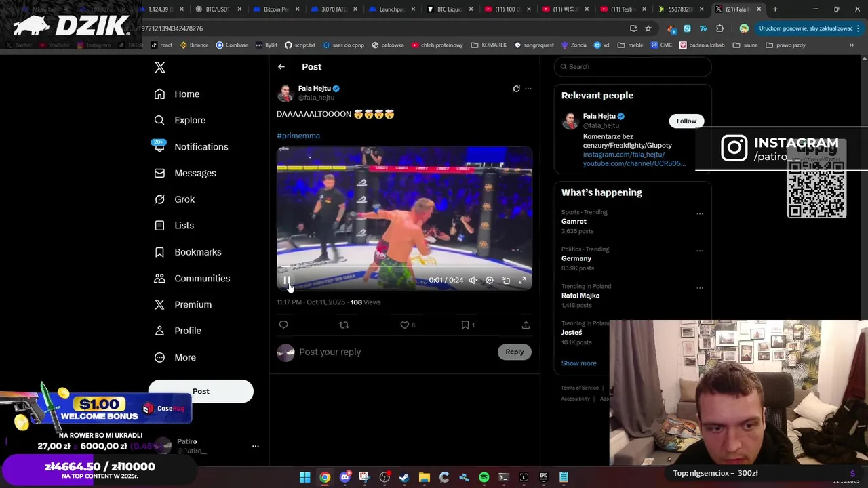Click the white Post button
Image resolution: width=868 pixels, height=488 pixels.
coord(201,391)
